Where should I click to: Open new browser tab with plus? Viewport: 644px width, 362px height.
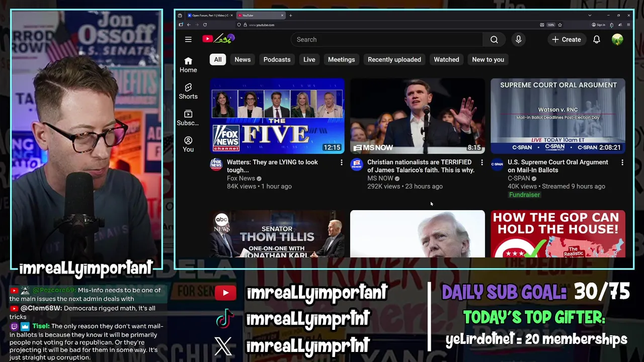click(290, 16)
